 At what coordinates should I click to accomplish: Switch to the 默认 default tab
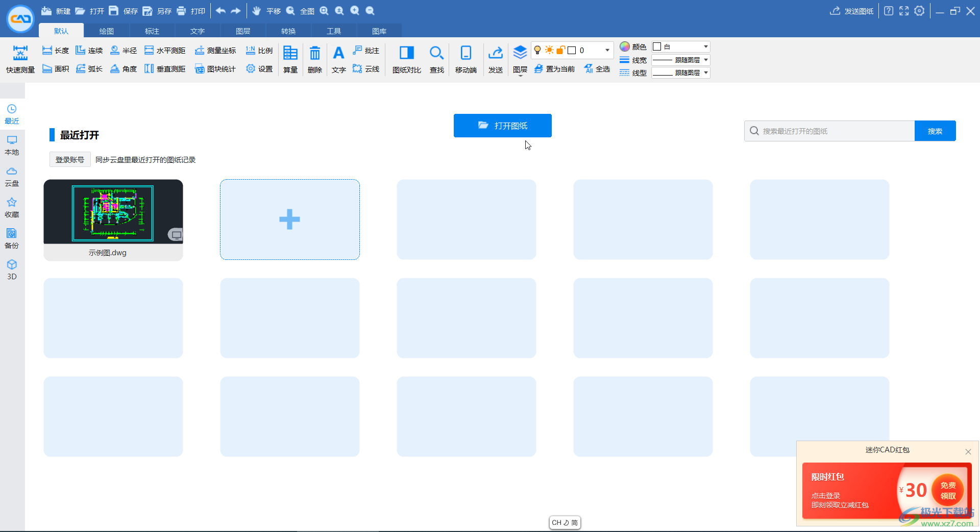click(61, 31)
